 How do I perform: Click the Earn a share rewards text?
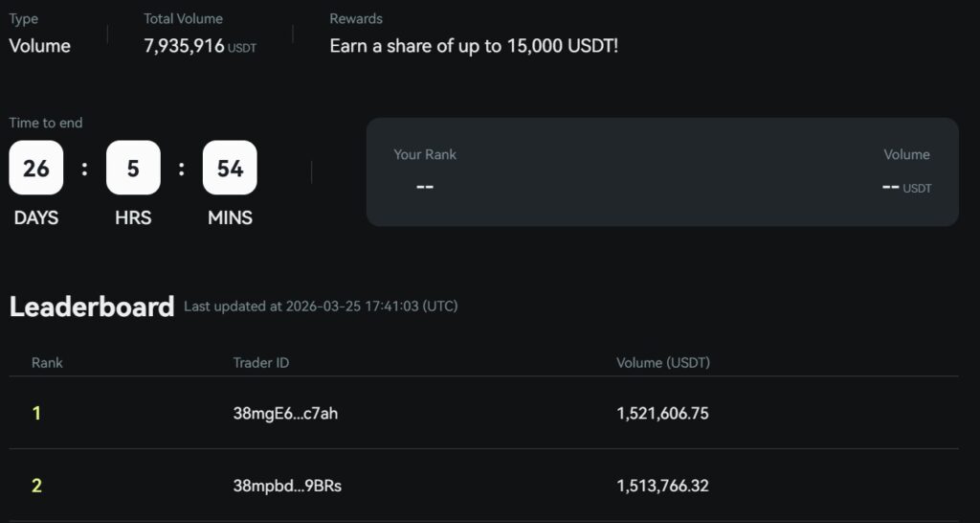[x=474, y=46]
